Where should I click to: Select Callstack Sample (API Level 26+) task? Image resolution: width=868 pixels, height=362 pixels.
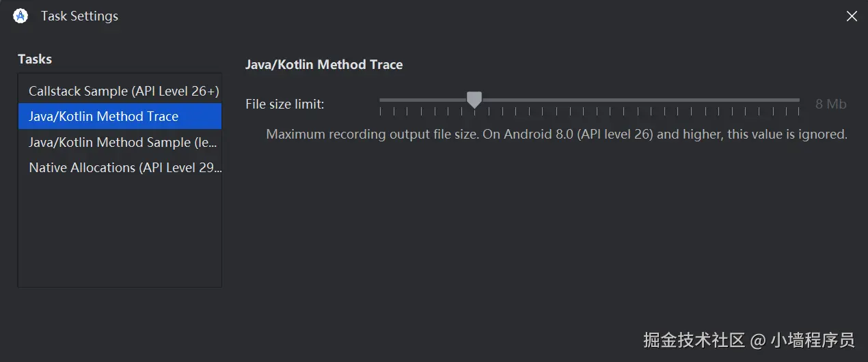(123, 91)
